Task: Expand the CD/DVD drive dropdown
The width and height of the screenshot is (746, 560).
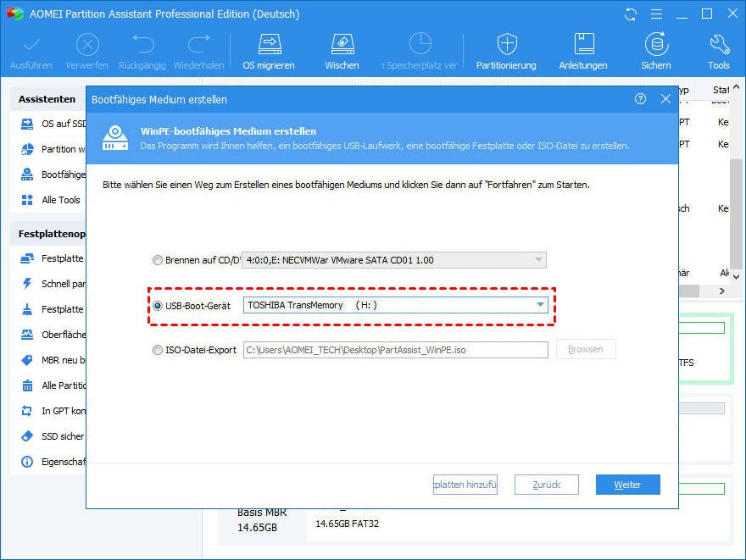Action: pyautogui.click(x=538, y=260)
